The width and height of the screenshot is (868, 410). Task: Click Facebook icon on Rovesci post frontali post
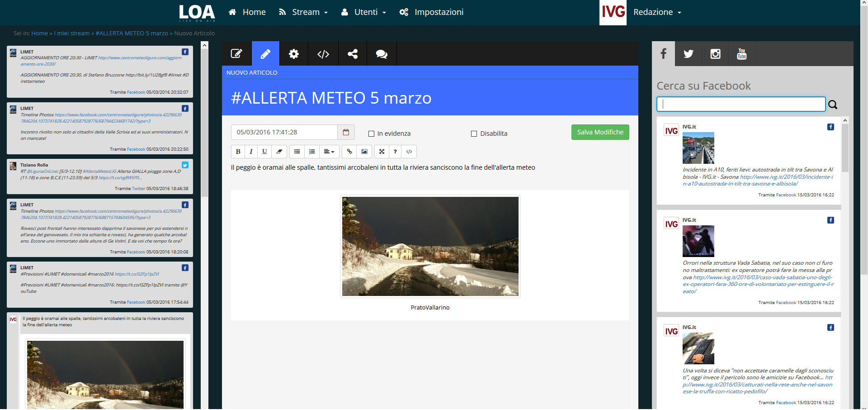pyautogui.click(x=185, y=205)
